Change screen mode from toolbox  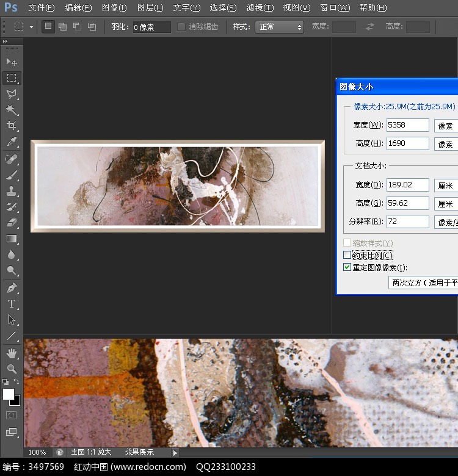(12, 431)
